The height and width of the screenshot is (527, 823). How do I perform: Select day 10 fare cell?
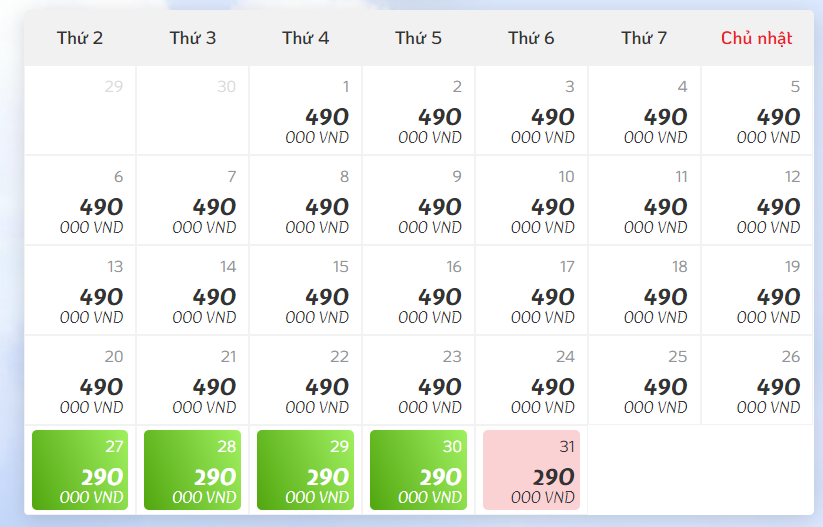[x=531, y=201]
